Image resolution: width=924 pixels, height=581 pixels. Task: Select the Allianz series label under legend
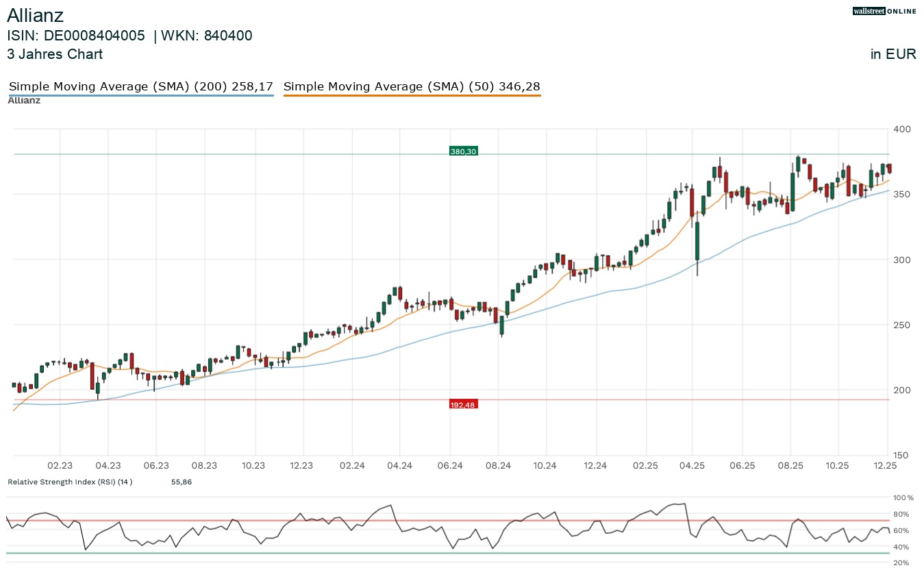24,101
